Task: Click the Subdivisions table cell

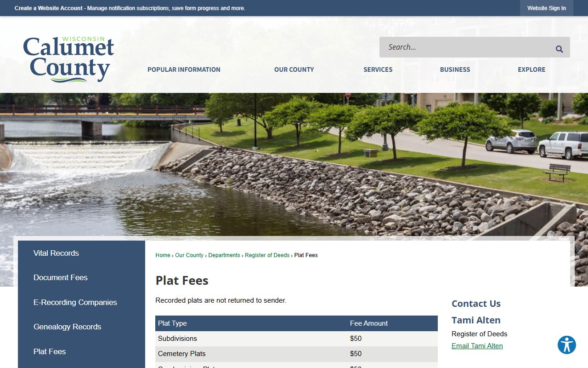Action: click(251, 339)
